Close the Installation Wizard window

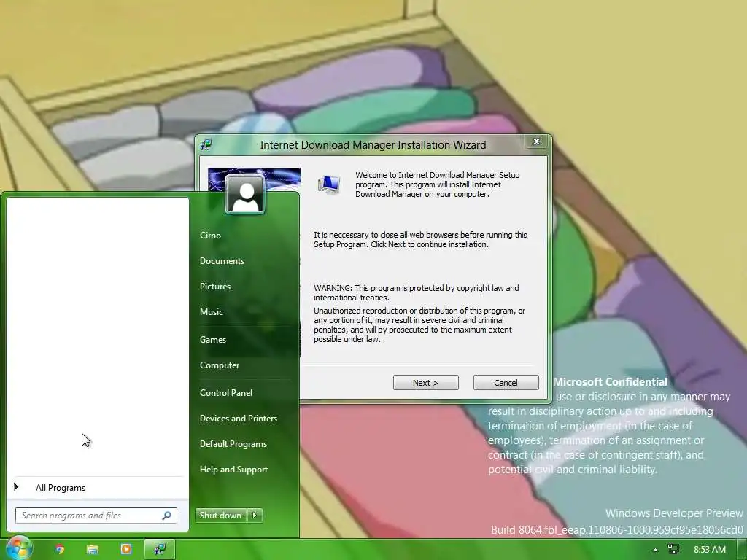[536, 142]
